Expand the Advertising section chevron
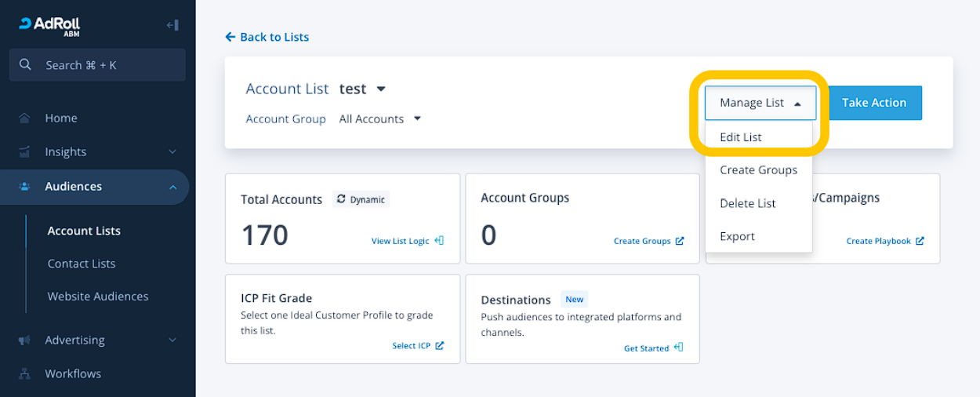This screenshot has width=980, height=397. coord(172,341)
